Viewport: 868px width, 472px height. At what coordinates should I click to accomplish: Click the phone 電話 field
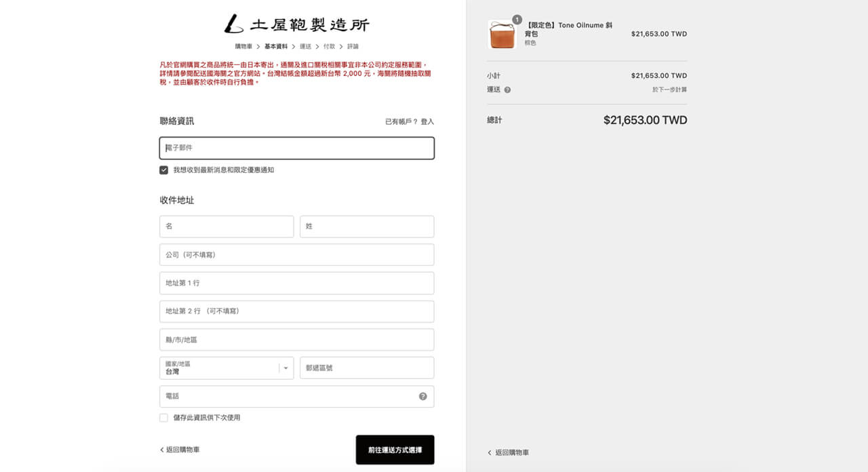(297, 396)
